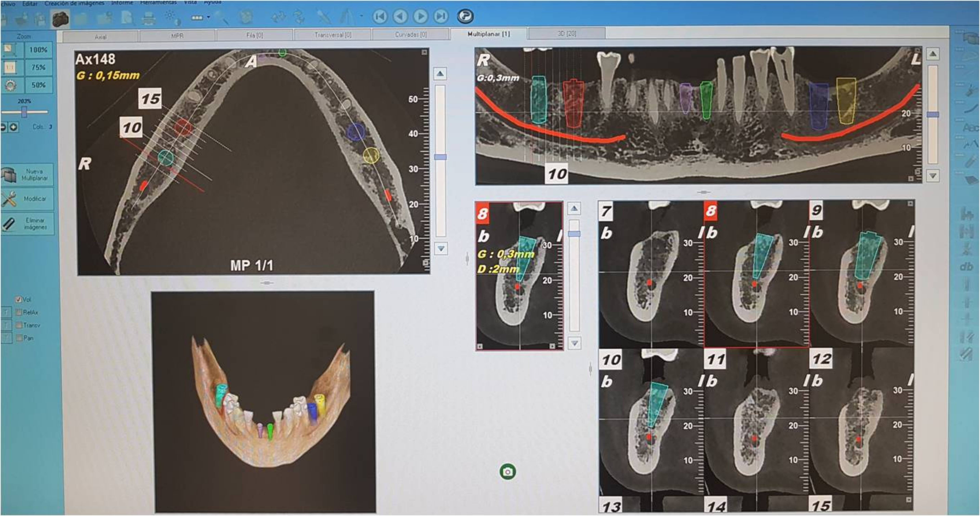Image resolution: width=980 pixels, height=516 pixels.
Task: Click the printer icon in toolbar
Action: [x=149, y=18]
